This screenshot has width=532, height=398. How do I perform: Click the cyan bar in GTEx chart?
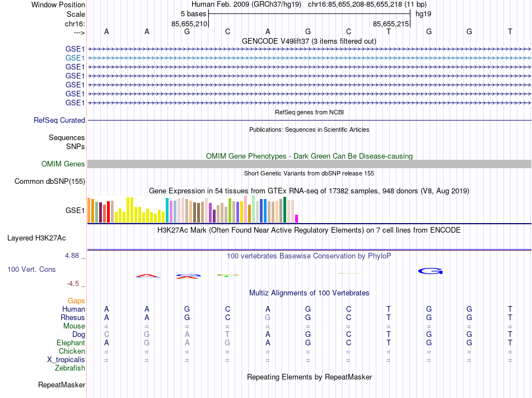tap(167, 210)
